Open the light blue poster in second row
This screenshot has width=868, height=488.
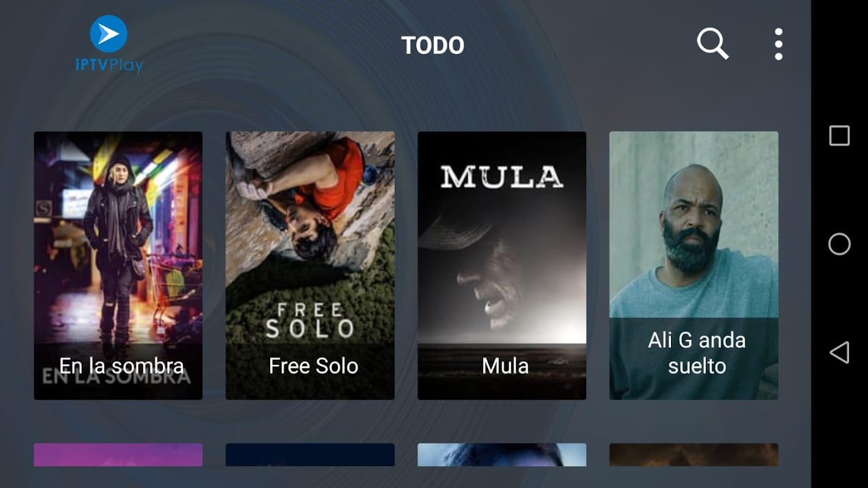[x=502, y=455]
